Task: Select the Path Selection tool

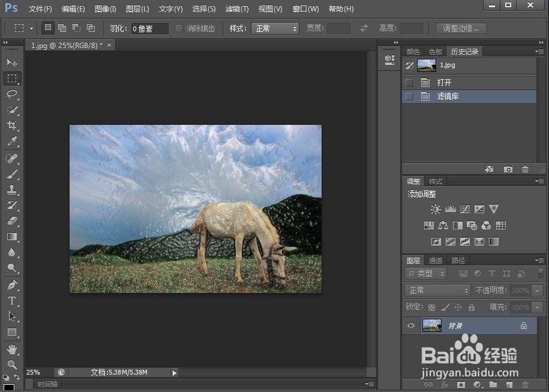Action: pyautogui.click(x=12, y=316)
